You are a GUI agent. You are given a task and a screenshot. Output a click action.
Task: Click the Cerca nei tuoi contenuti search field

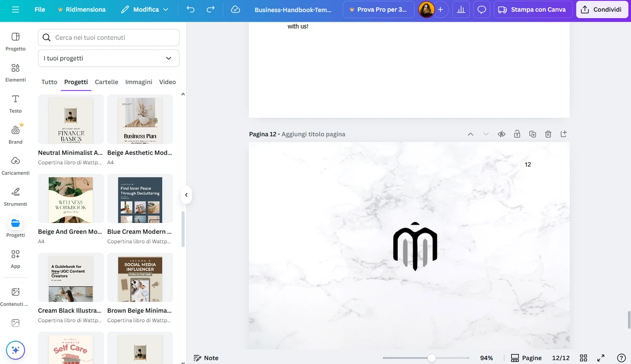(x=109, y=37)
